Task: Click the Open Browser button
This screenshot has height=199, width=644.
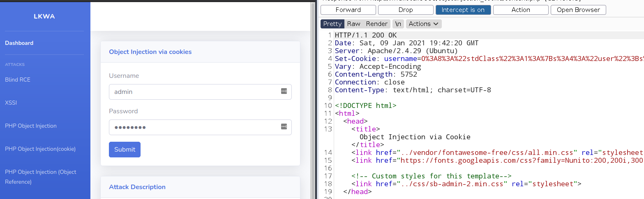Action: [578, 10]
